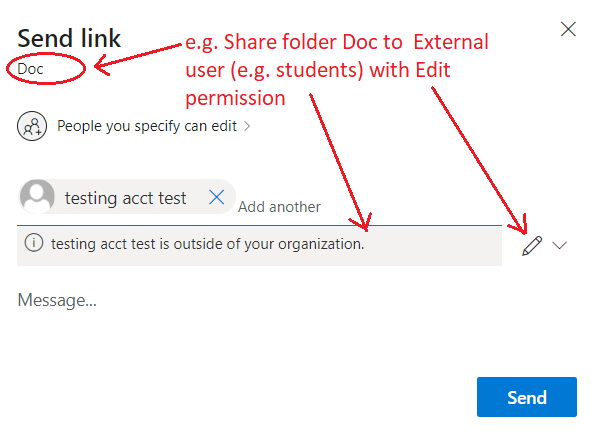595x433 pixels.
Task: Close the Send link dialog
Action: (568, 29)
